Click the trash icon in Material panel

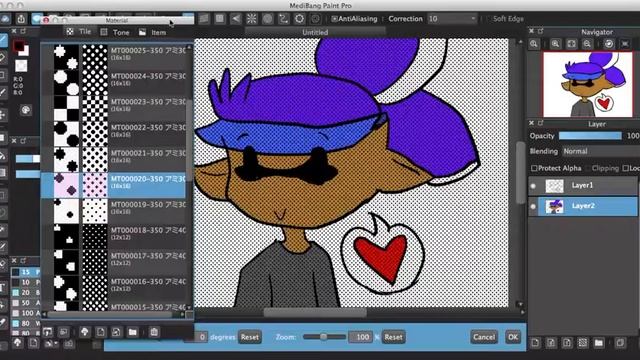pos(154,332)
